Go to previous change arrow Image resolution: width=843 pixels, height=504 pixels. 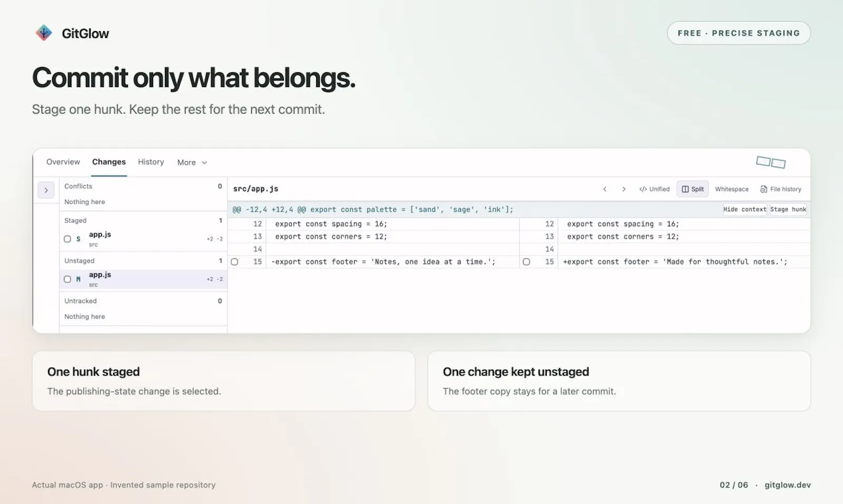click(x=605, y=189)
